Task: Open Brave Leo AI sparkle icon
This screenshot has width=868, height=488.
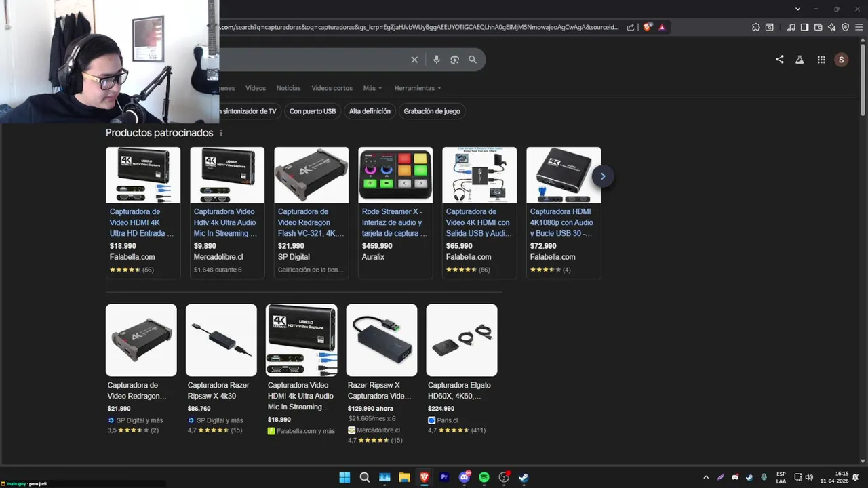Action: [x=831, y=27]
